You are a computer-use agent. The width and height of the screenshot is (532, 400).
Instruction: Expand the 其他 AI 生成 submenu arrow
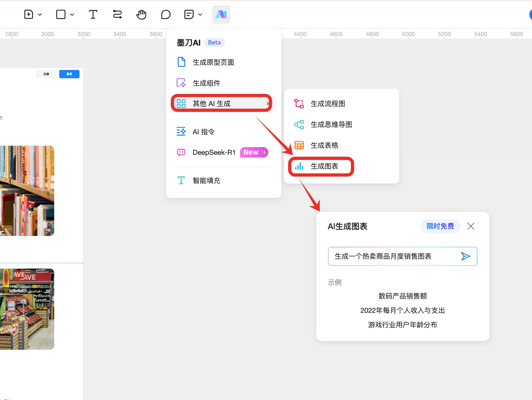pyautogui.click(x=268, y=104)
